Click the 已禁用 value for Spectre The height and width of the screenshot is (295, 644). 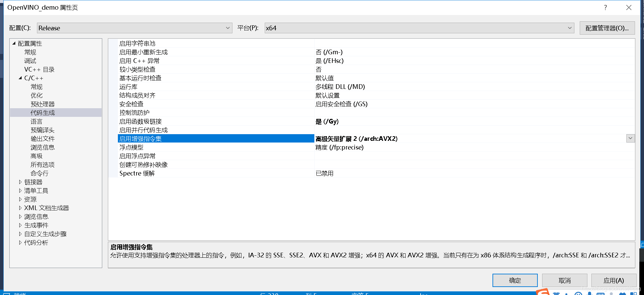pos(324,173)
